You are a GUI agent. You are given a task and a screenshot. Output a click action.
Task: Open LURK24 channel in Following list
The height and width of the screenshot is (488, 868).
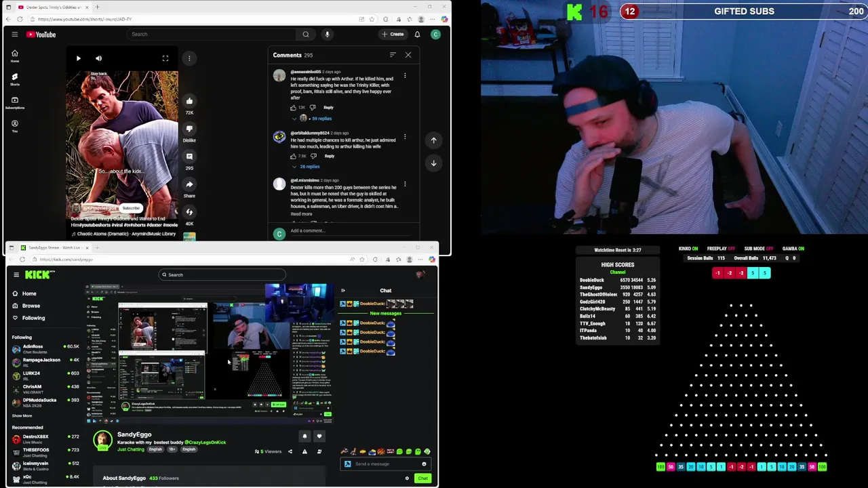tap(45, 375)
